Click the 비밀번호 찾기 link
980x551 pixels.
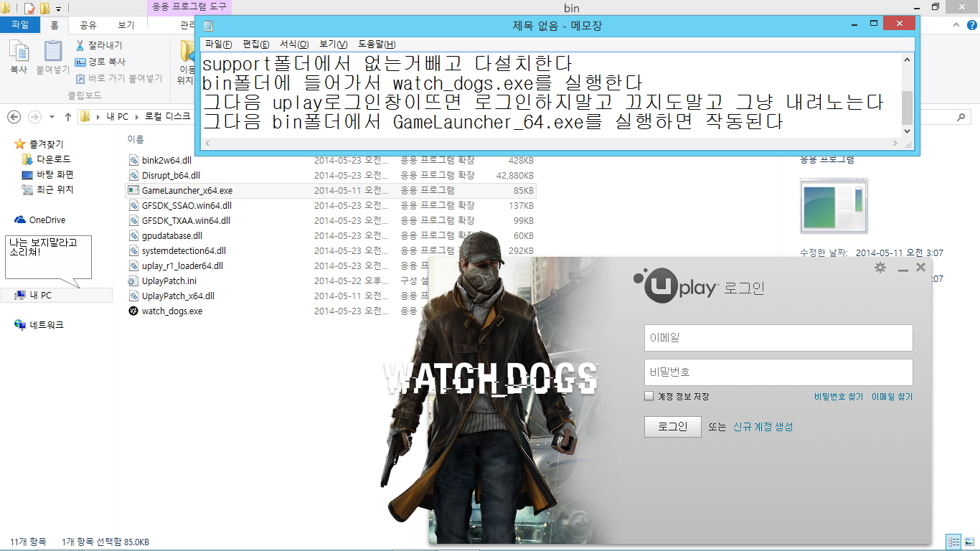pos(838,397)
